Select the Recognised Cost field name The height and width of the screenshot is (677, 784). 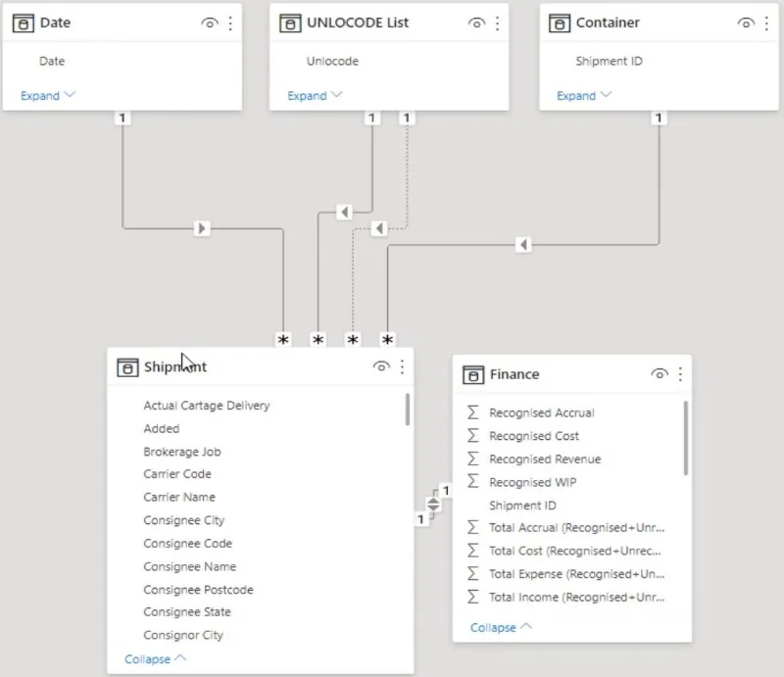[x=534, y=436]
